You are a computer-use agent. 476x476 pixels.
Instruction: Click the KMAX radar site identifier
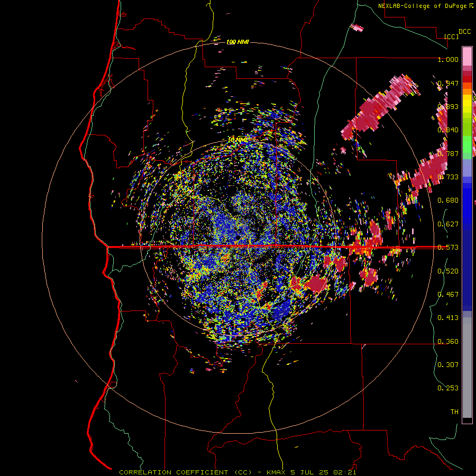(277, 472)
